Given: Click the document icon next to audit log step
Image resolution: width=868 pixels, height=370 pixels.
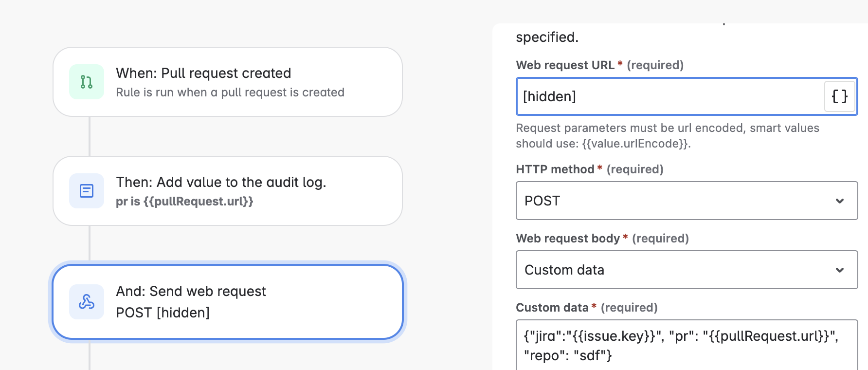Looking at the screenshot, I should tap(87, 191).
